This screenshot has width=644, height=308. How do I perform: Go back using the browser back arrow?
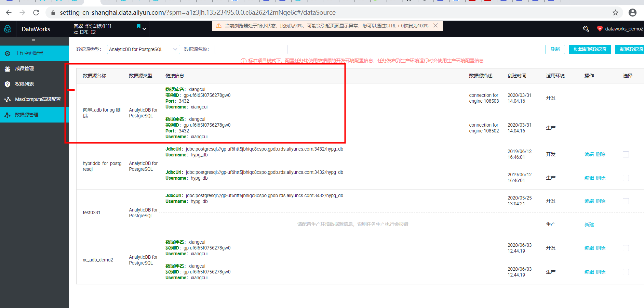pyautogui.click(x=9, y=13)
